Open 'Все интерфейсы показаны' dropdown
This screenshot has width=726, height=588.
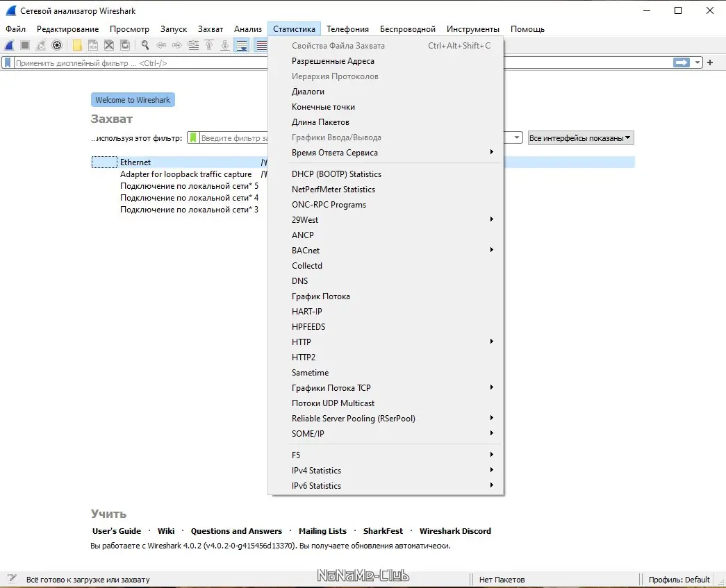pyautogui.click(x=581, y=138)
